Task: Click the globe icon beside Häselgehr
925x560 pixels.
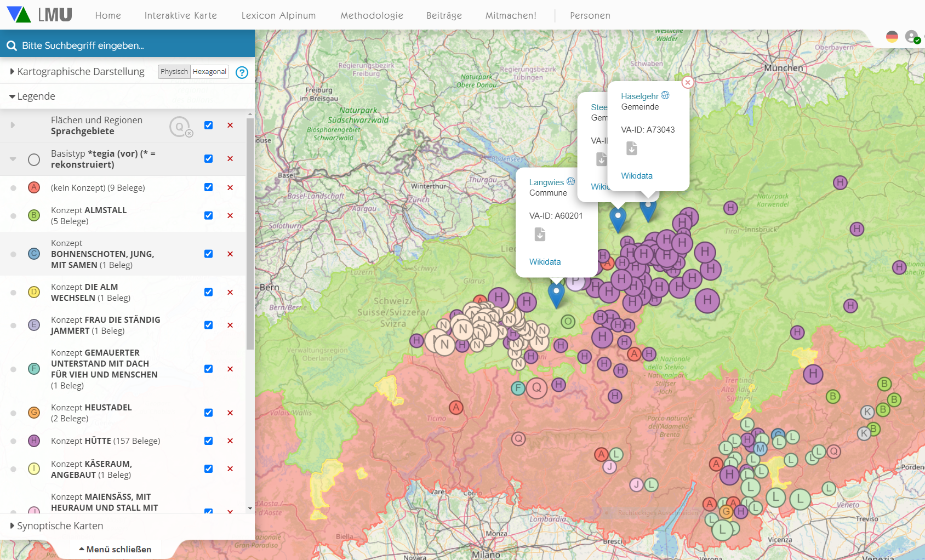Action: click(x=665, y=95)
